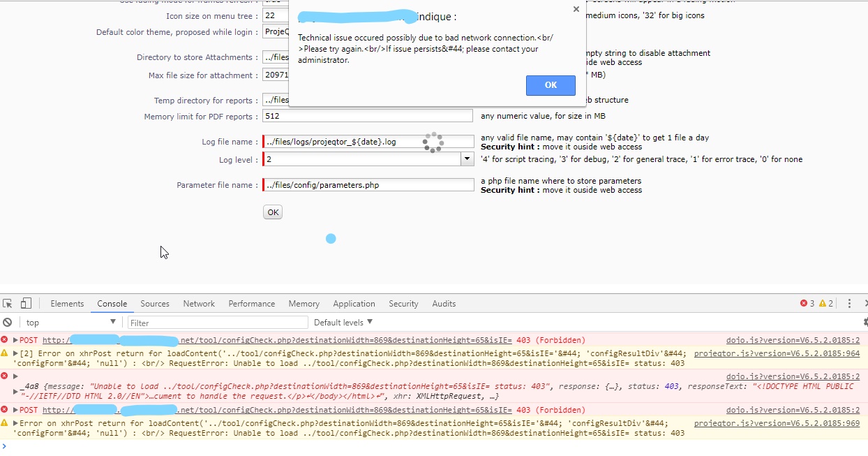The width and height of the screenshot is (868, 456).
Task: Open the Sources tab
Action: [155, 304]
